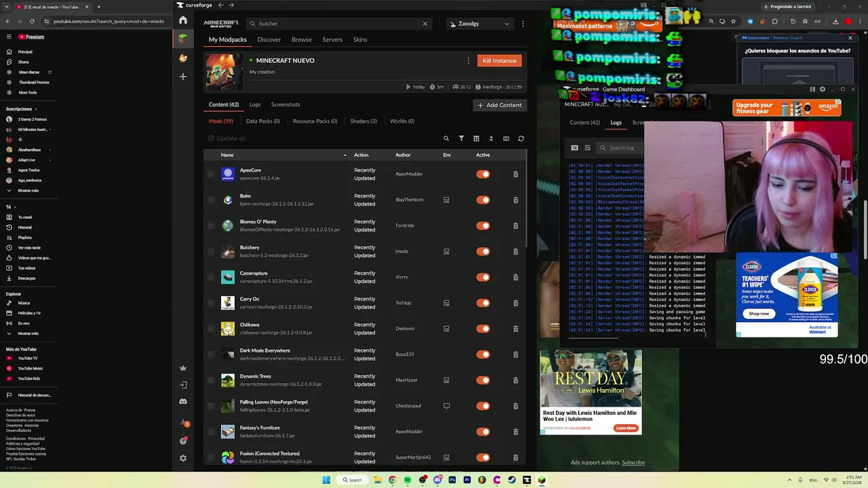
Task: Open the YouTube hamburger menu
Action: coord(9,37)
